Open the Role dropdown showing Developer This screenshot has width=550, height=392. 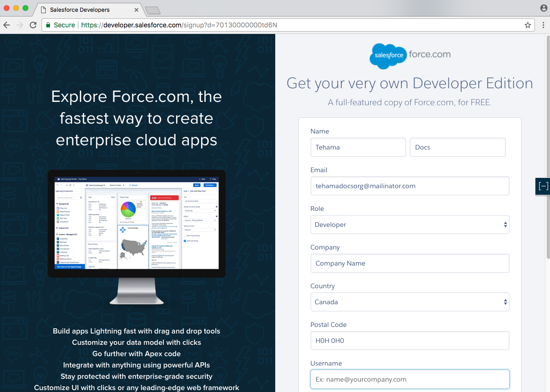pos(410,225)
